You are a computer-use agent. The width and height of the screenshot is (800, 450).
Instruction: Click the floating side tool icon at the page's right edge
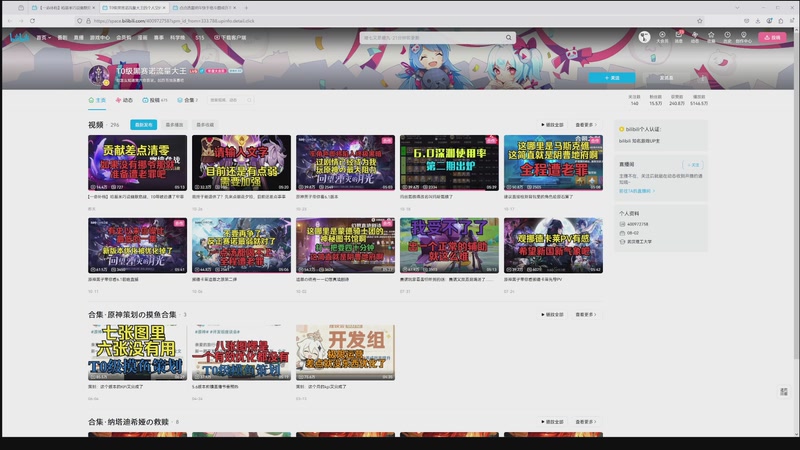coord(784,391)
